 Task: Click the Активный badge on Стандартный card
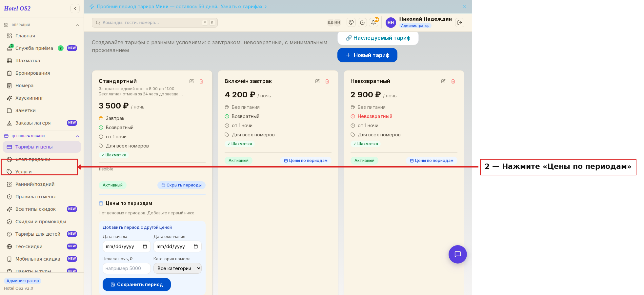point(112,185)
